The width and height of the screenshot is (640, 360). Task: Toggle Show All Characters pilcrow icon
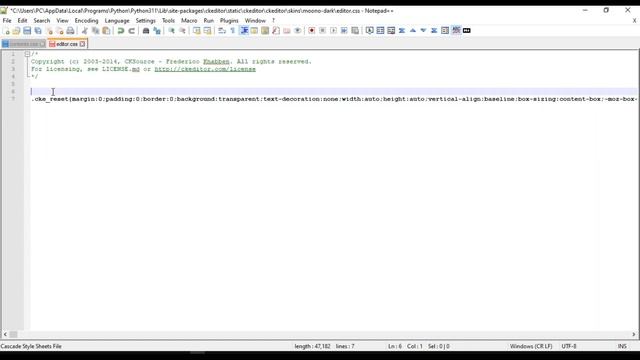coord(233,31)
